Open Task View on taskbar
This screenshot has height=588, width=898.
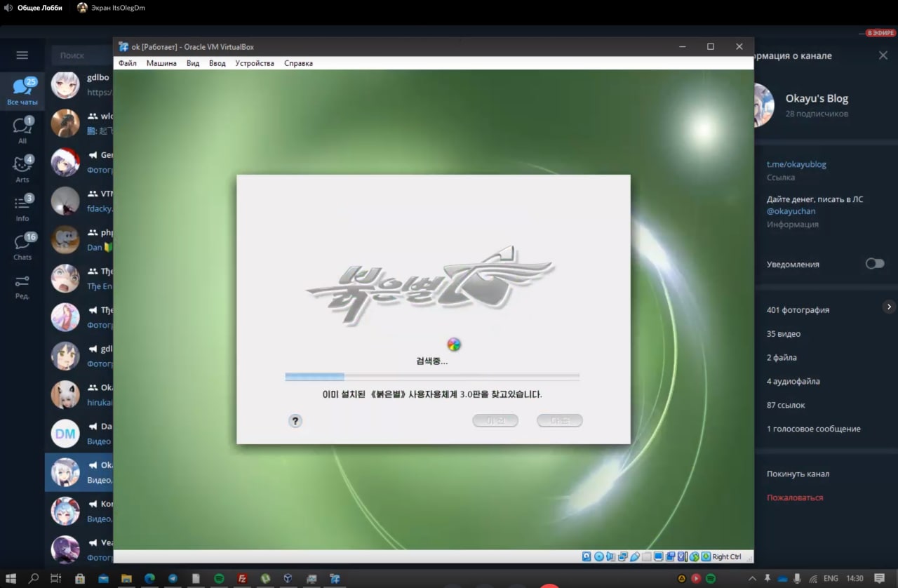pos(55,579)
